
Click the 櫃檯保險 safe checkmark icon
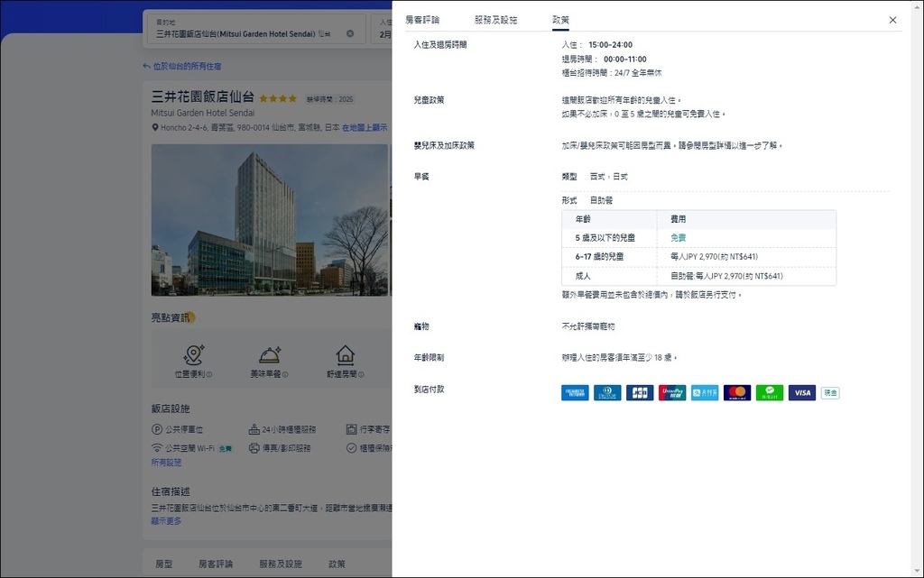point(351,448)
